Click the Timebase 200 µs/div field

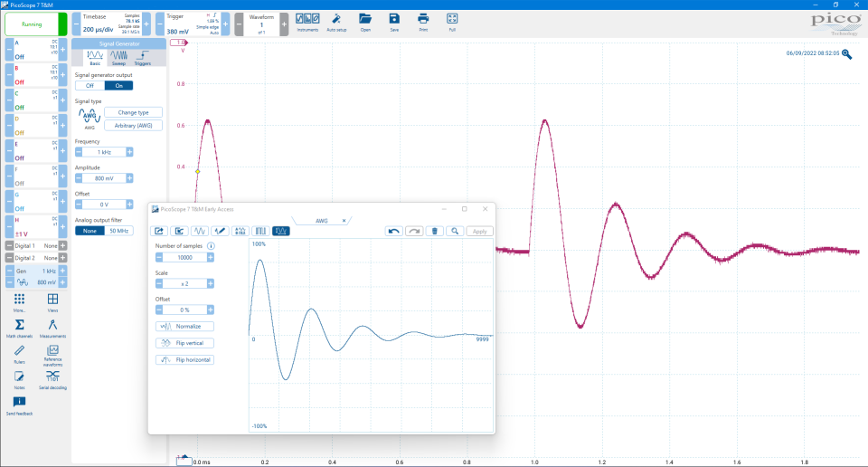click(x=98, y=29)
